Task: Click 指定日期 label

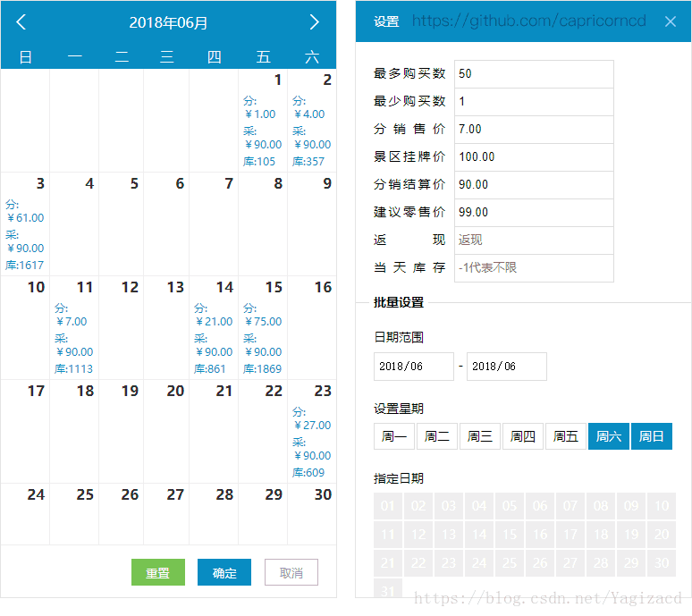Action: (x=399, y=478)
